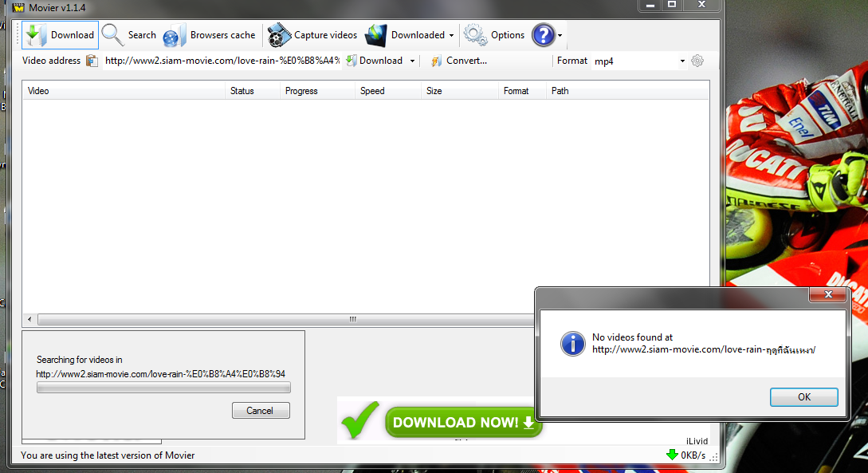Viewport: 868px width, 473px height.
Task: Click the horizontal scrollbar left arrow
Action: tap(30, 320)
